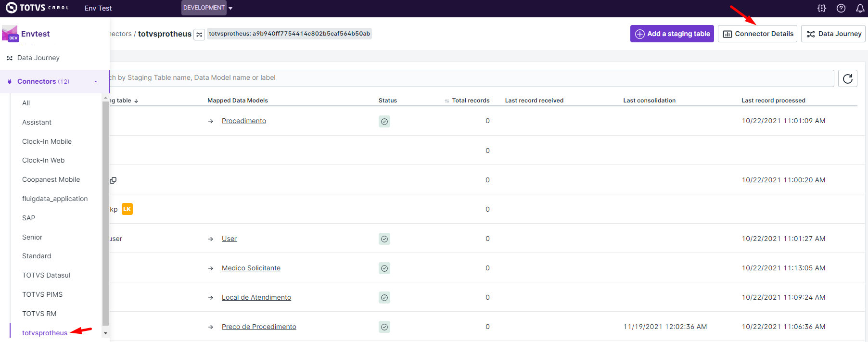Click the arrow before Preco de Procedimento

pos(211,327)
